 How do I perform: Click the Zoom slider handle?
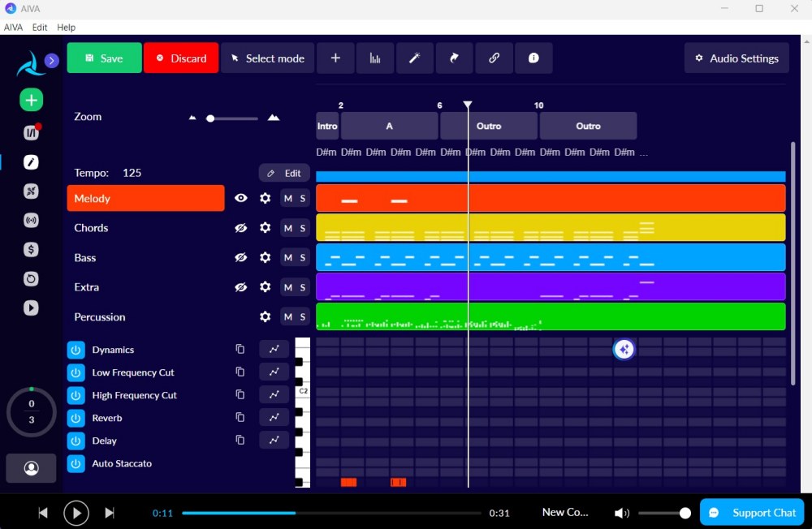pyautogui.click(x=210, y=118)
